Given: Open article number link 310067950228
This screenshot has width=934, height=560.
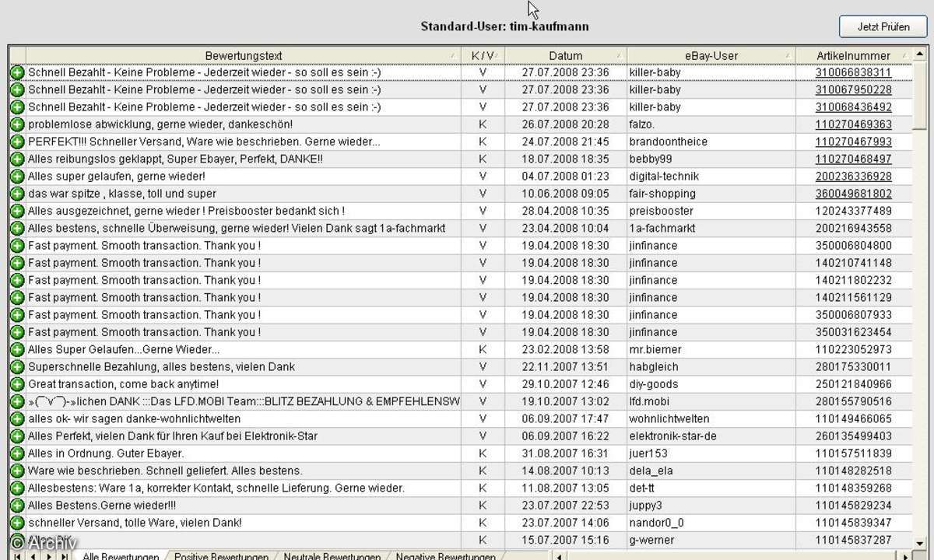Looking at the screenshot, I should point(854,89).
